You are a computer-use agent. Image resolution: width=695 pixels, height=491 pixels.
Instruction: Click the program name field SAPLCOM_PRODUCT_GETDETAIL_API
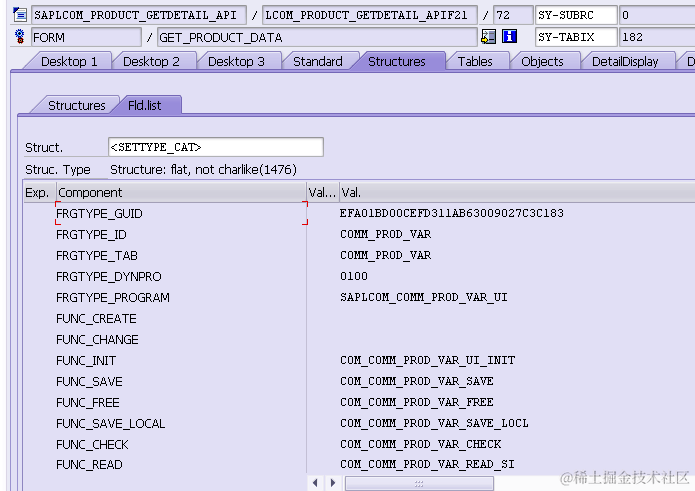139,15
